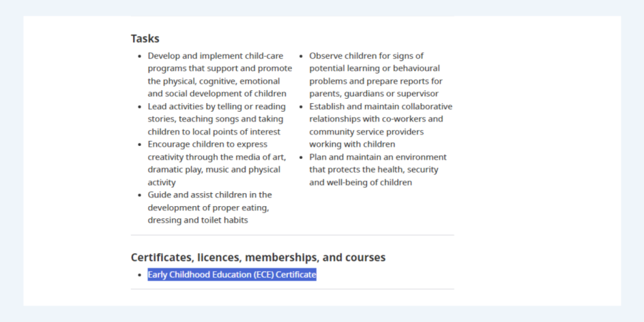Click the "Certificates, licences, memberships, and courses" heading
644x322 pixels.
point(258,257)
